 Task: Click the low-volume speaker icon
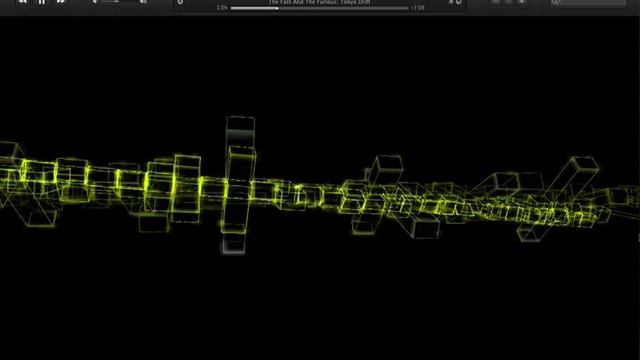click(94, 2)
